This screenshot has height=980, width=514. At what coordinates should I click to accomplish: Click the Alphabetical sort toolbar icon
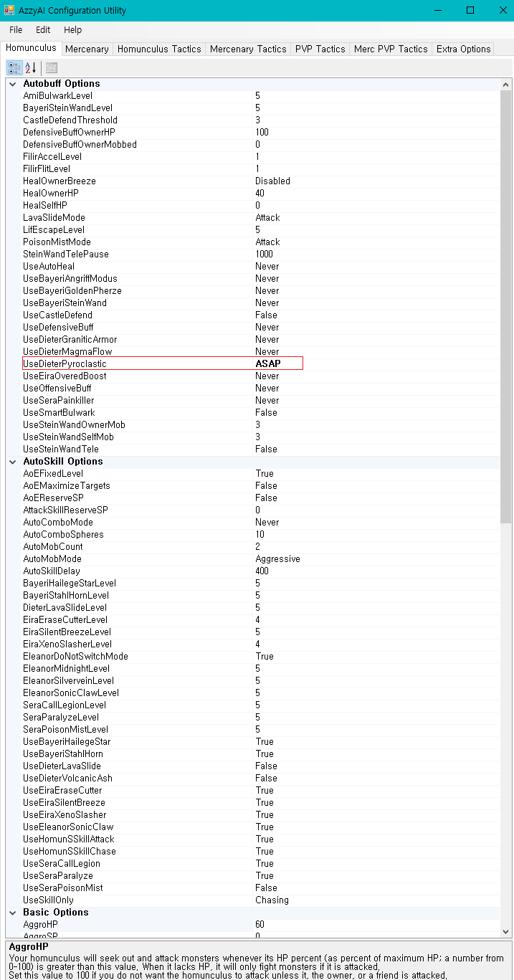click(x=31, y=68)
